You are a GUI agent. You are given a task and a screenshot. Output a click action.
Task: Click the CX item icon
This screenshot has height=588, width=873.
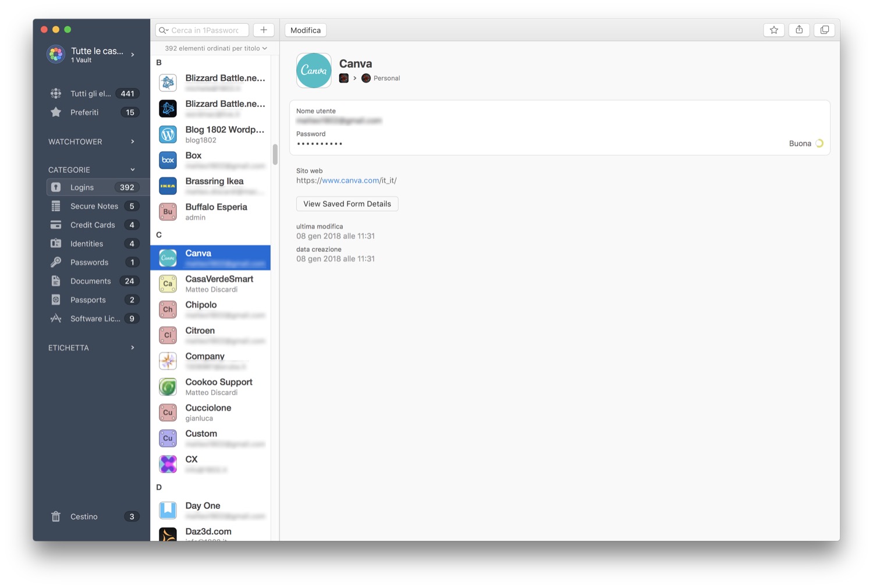pos(168,464)
